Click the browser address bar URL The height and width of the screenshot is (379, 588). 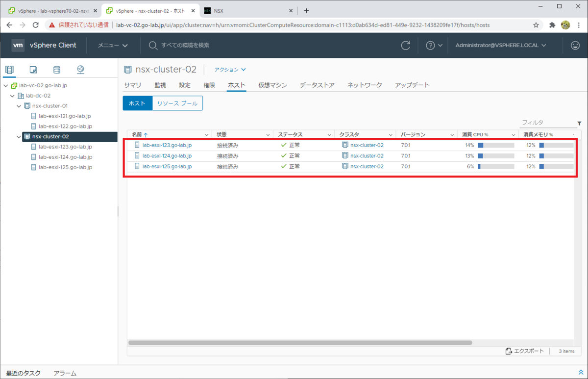303,25
